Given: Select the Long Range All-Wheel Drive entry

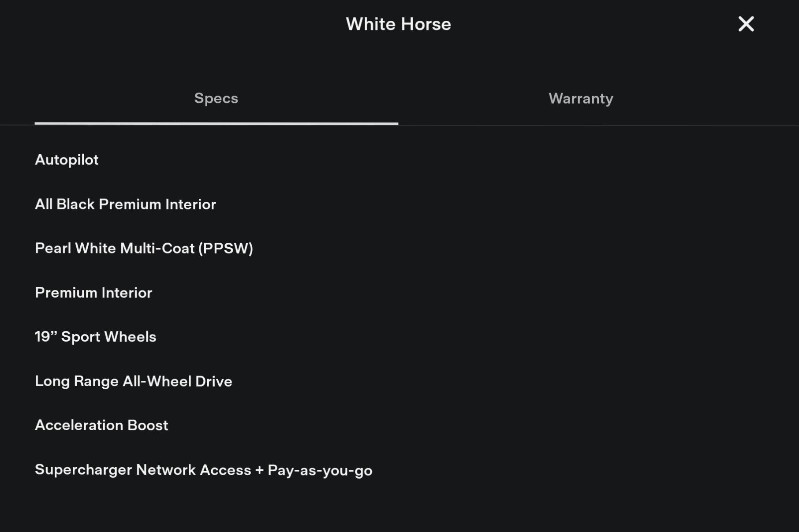Looking at the screenshot, I should [x=133, y=381].
